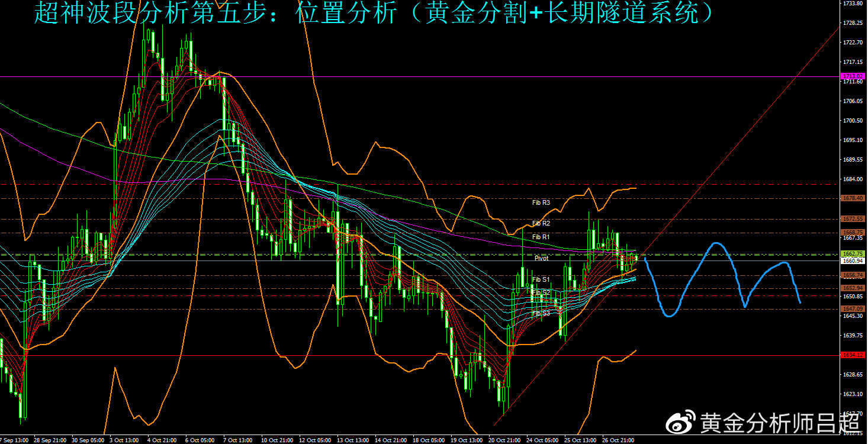Click the 1623.10 price scale value
Image resolution: width=868 pixels, height=444 pixels.
pos(853,394)
